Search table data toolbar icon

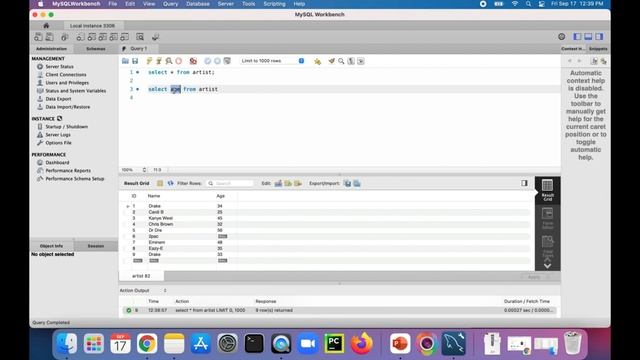(x=140, y=37)
